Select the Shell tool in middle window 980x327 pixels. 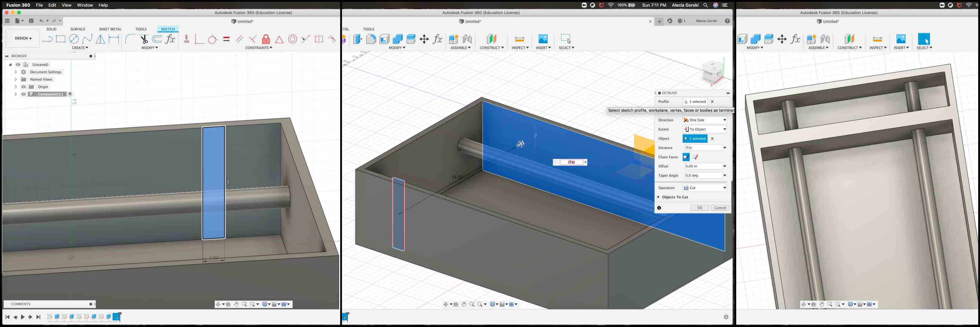coord(384,39)
